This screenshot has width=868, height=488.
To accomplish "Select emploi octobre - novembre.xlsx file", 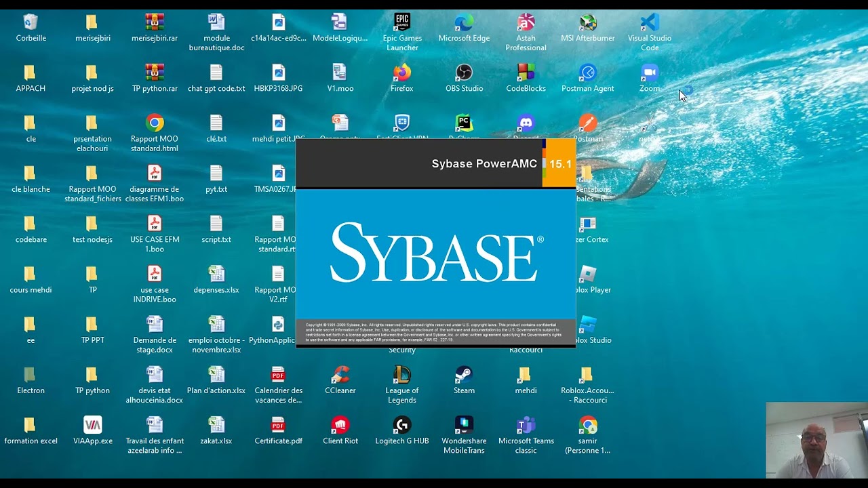I will [x=216, y=334].
